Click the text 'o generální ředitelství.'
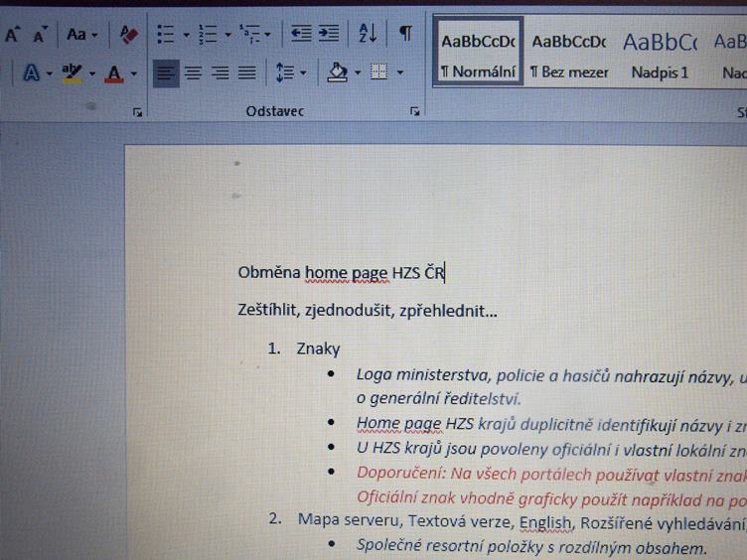 click(x=438, y=398)
